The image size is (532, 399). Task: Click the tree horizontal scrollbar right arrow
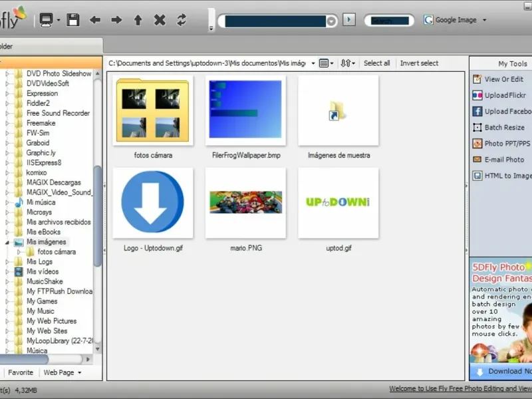[x=88, y=359]
